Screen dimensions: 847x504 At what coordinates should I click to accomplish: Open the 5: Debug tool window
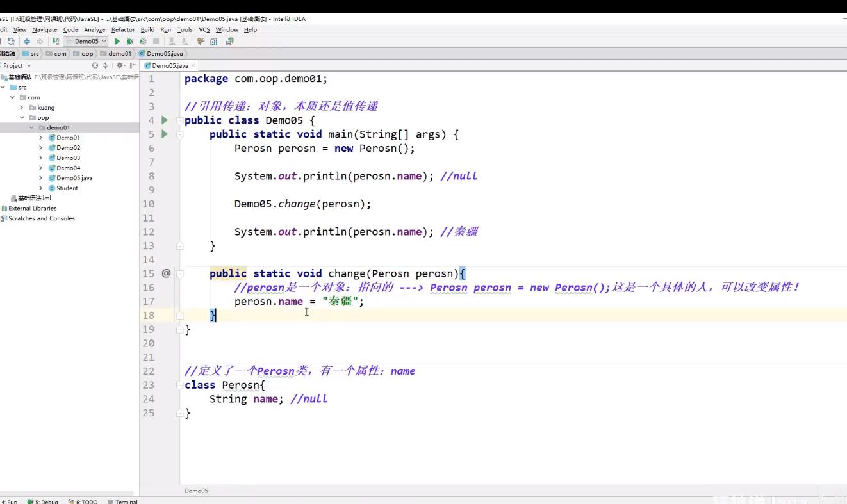42,501
